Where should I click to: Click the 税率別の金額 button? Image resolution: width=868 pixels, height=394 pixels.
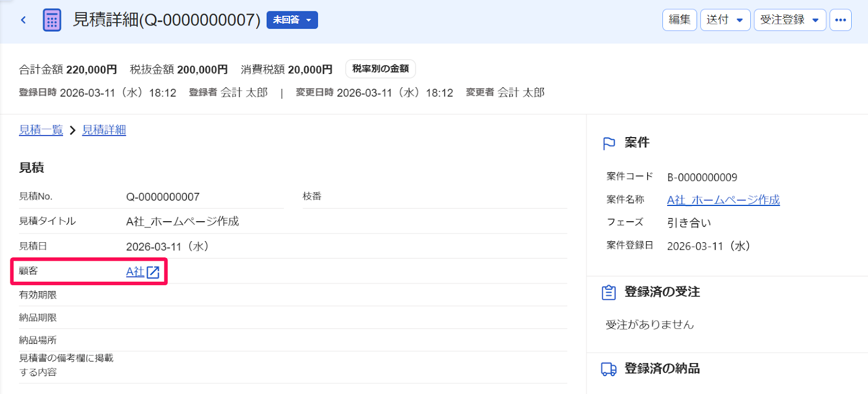coord(381,69)
